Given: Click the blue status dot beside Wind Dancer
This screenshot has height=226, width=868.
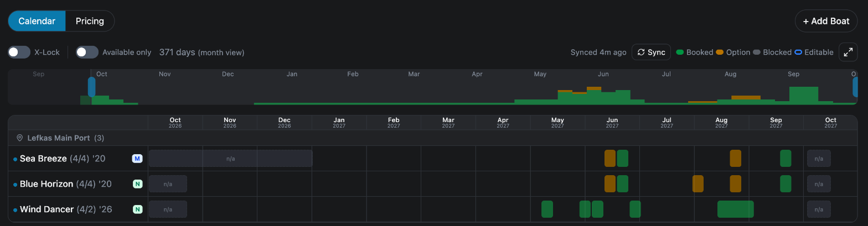Looking at the screenshot, I should 15,210.
